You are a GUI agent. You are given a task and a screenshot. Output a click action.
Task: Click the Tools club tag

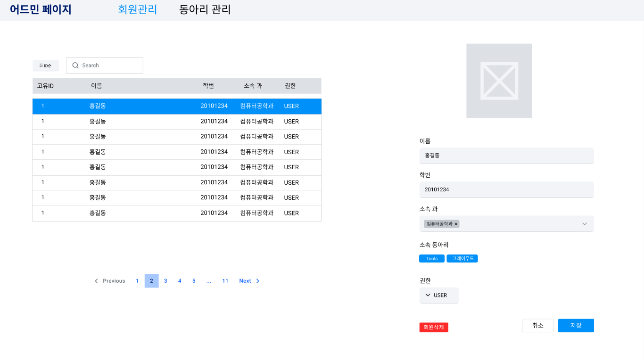coord(432,259)
